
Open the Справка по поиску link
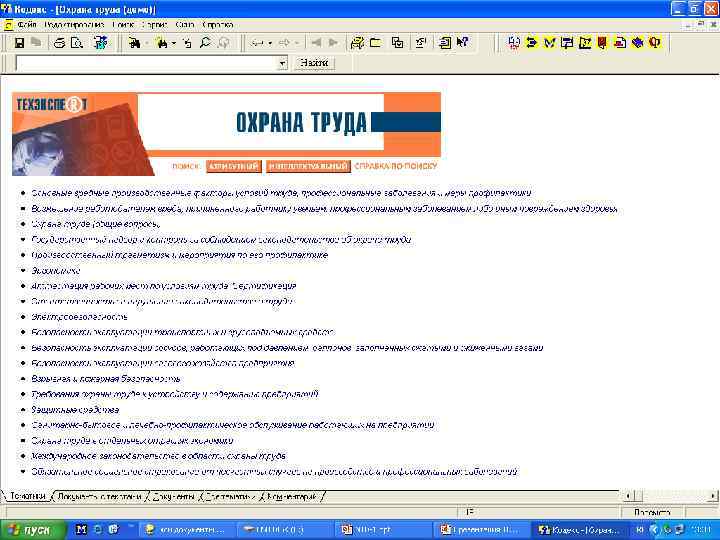pyautogui.click(x=396, y=166)
